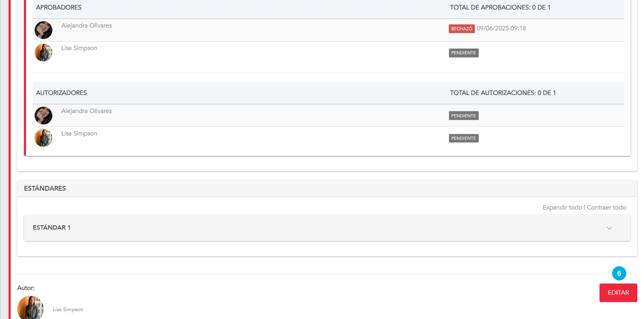This screenshot has width=644, height=319.
Task: Expand ESTÁNDAR 1 using the chevron arrow
Action: (x=609, y=228)
